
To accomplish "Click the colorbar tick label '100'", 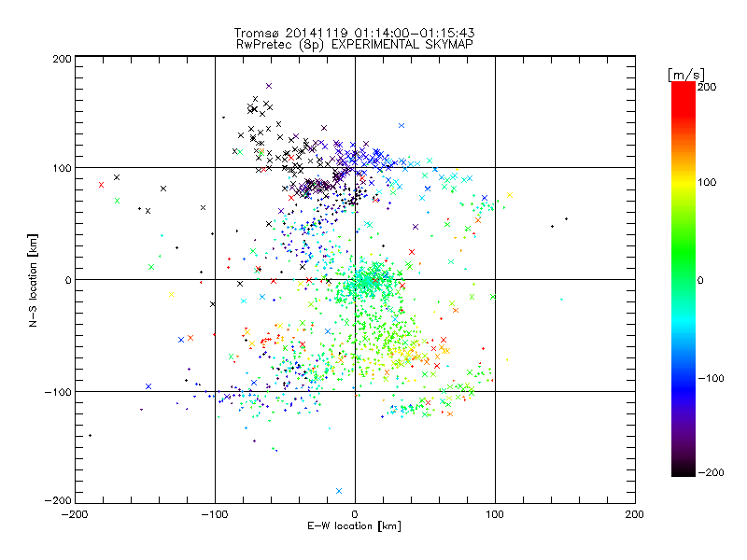I will tap(707, 182).
